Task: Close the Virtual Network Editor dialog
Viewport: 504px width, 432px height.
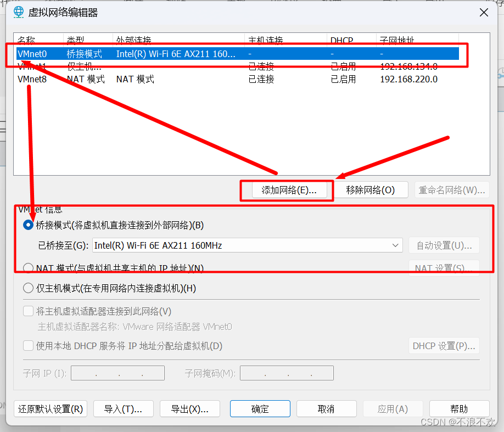Action: 484,13
